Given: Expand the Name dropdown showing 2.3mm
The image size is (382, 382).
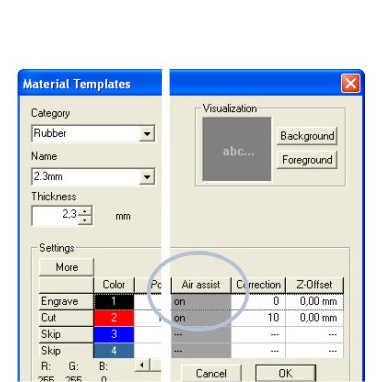Looking at the screenshot, I should tap(147, 177).
